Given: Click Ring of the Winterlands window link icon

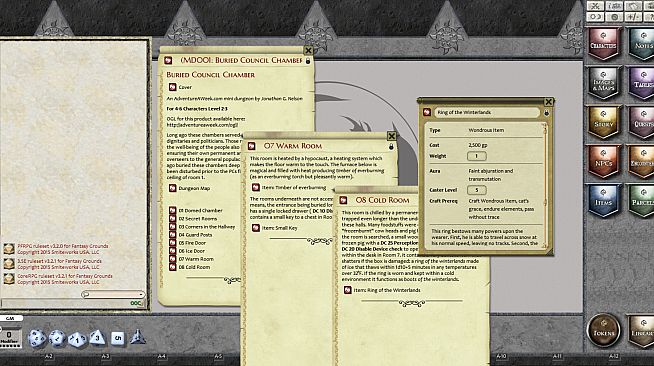Looking at the screenshot, I should 427,112.
